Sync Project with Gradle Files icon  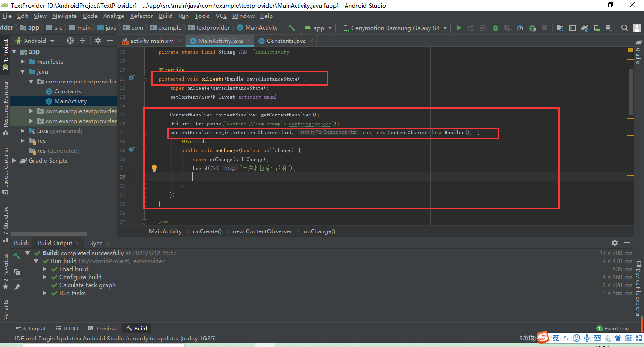click(585, 28)
